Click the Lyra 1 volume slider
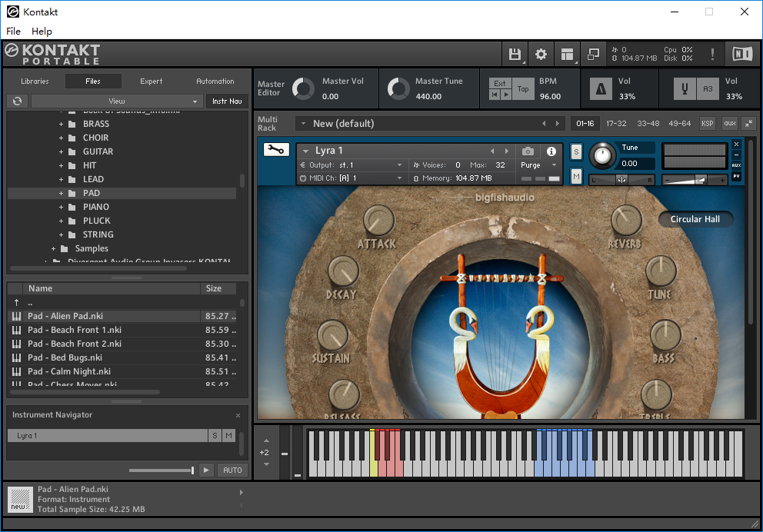 tap(695, 180)
